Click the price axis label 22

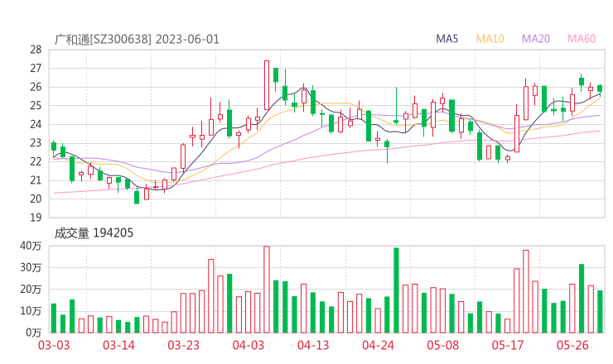tap(36, 161)
